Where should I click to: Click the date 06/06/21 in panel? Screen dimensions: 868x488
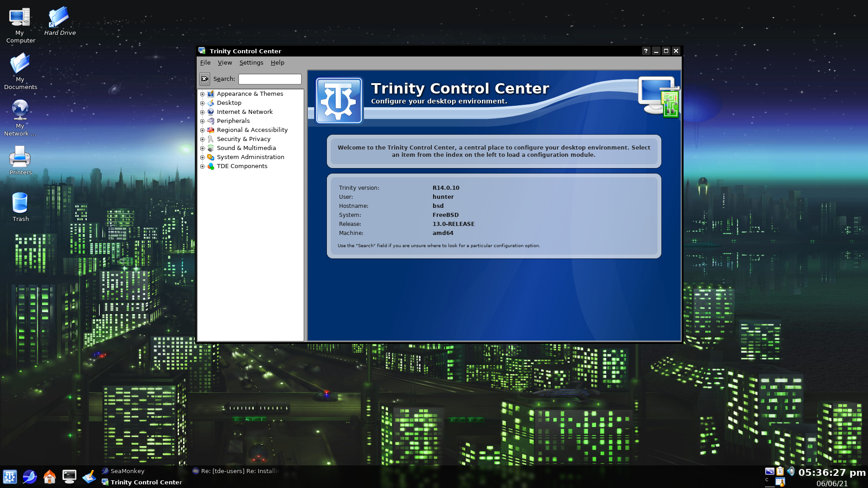tap(832, 483)
